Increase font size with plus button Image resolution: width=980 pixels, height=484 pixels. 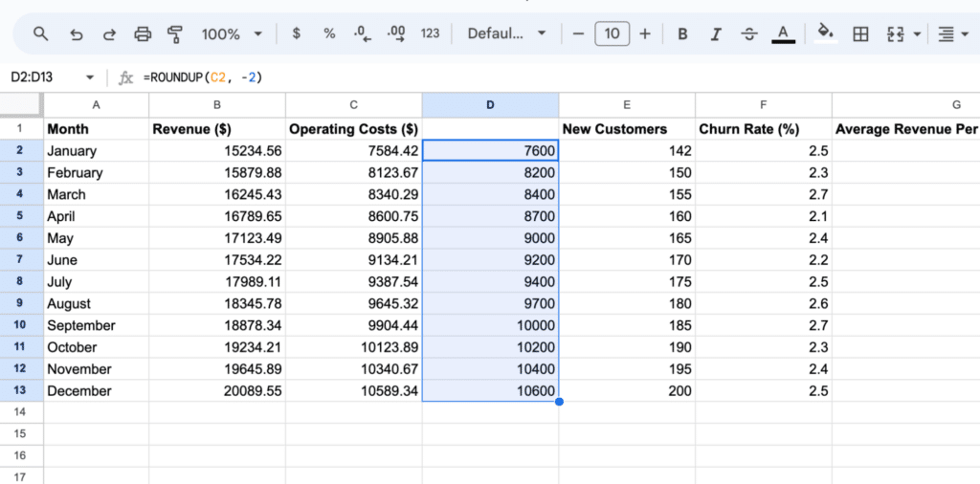[645, 33]
